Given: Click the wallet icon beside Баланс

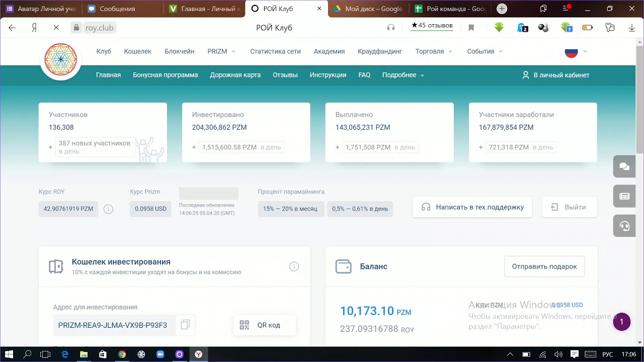Looking at the screenshot, I should point(343,266).
